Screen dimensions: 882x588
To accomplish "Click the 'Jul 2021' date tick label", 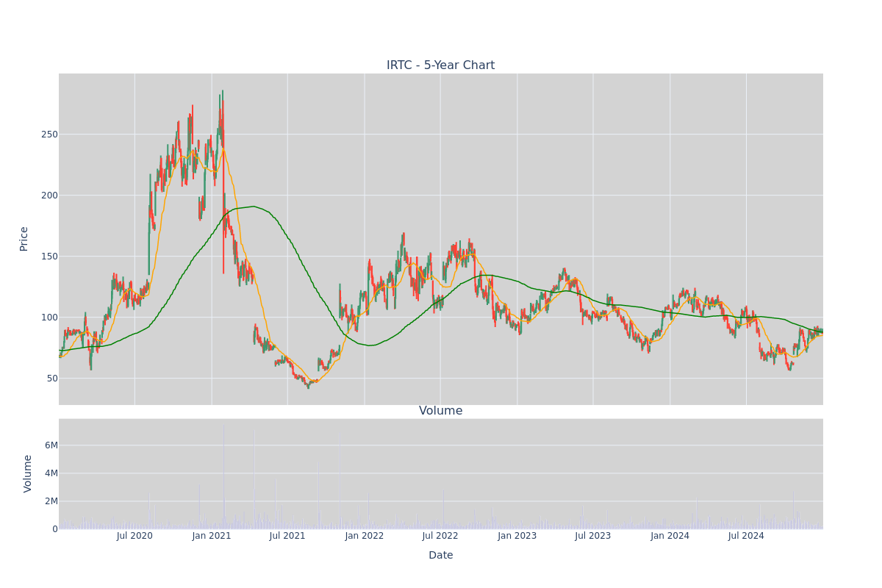I will tap(287, 536).
